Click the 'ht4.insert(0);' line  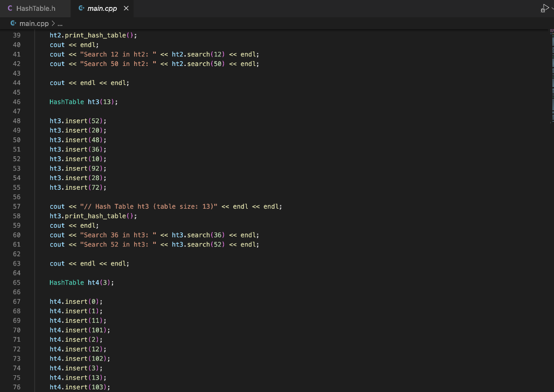(76, 302)
